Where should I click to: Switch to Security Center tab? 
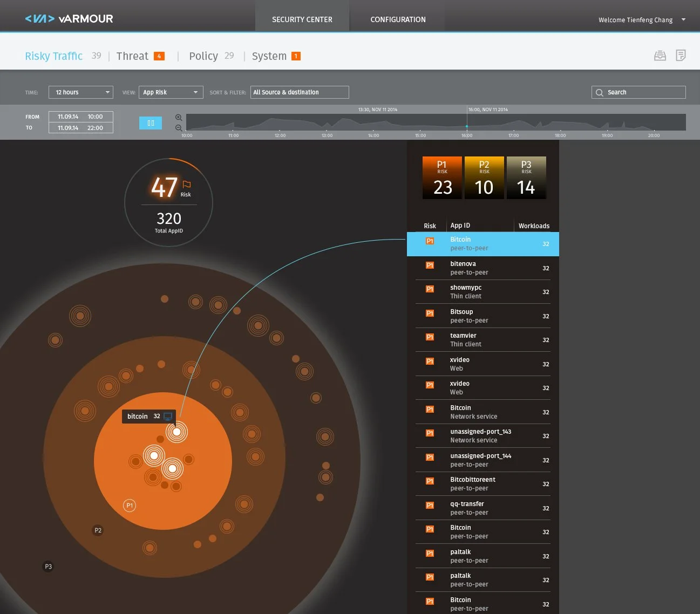(x=302, y=19)
